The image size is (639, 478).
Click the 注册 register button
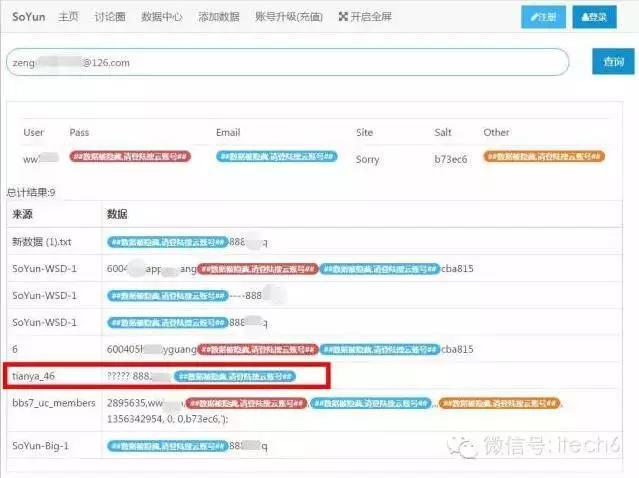click(x=544, y=17)
